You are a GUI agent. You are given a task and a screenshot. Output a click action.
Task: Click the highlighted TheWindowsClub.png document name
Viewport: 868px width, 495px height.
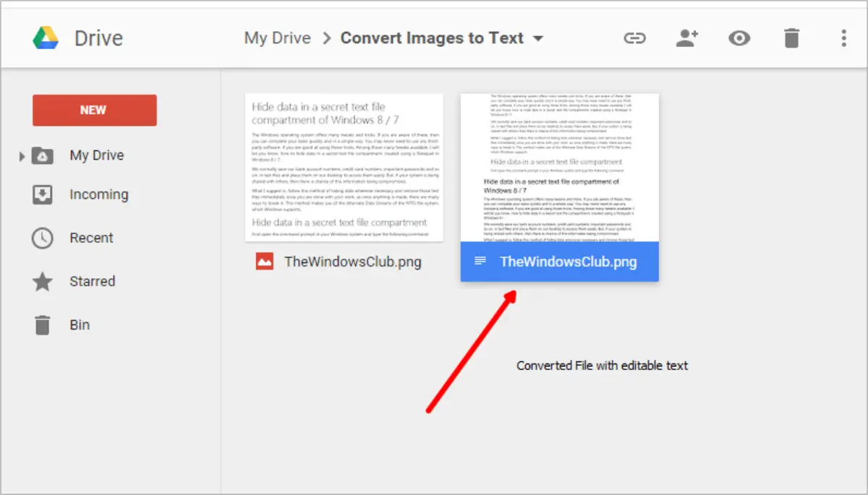coord(569,262)
